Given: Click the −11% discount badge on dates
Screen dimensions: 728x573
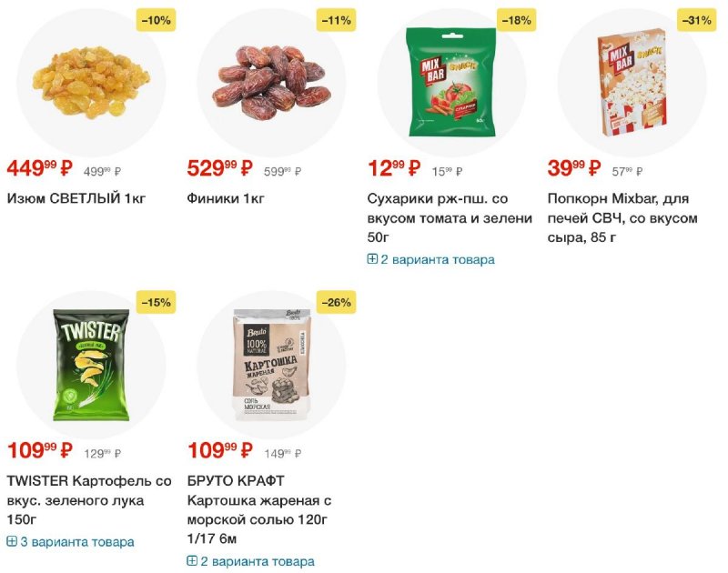Looking at the screenshot, I should (x=336, y=20).
